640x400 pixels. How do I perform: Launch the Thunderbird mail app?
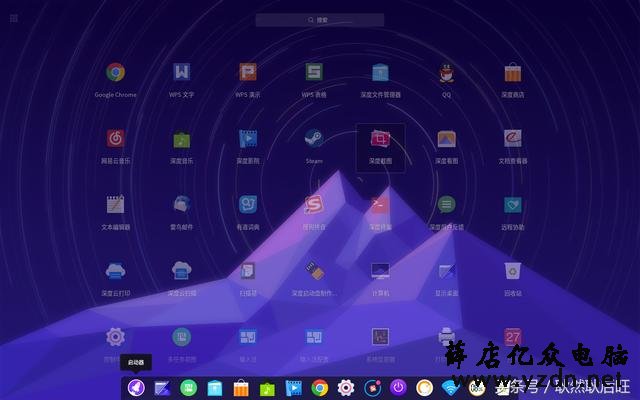(182, 205)
